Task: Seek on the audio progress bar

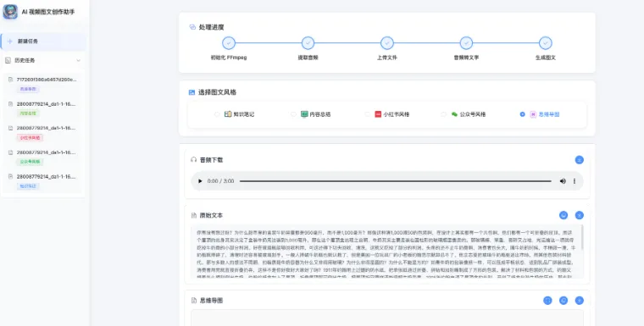Action: point(395,181)
